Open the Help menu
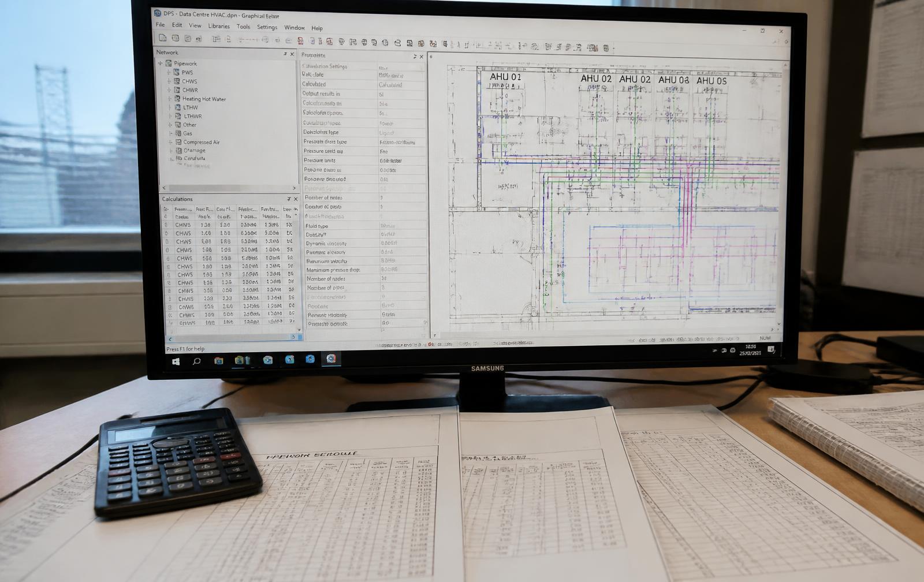This screenshot has height=582, width=924. (x=317, y=28)
